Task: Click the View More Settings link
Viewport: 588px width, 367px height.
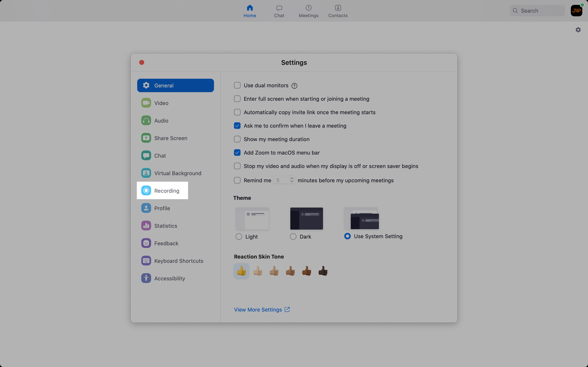Action: pos(258,310)
